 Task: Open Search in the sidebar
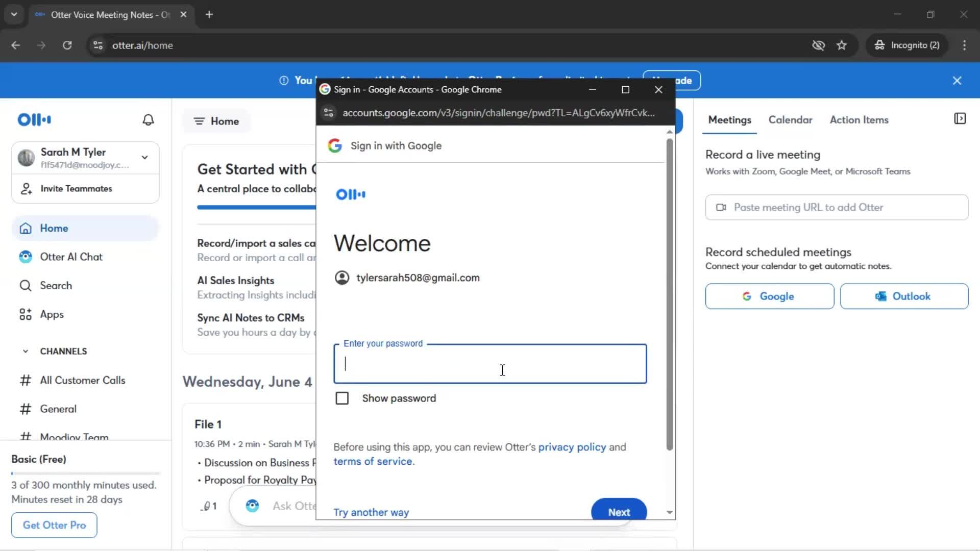56,286
